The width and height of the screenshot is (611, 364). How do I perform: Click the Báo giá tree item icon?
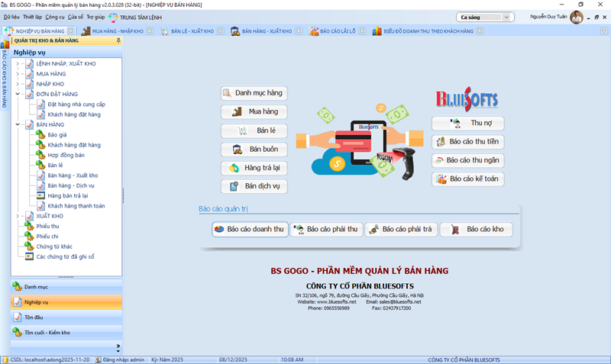[x=40, y=134]
